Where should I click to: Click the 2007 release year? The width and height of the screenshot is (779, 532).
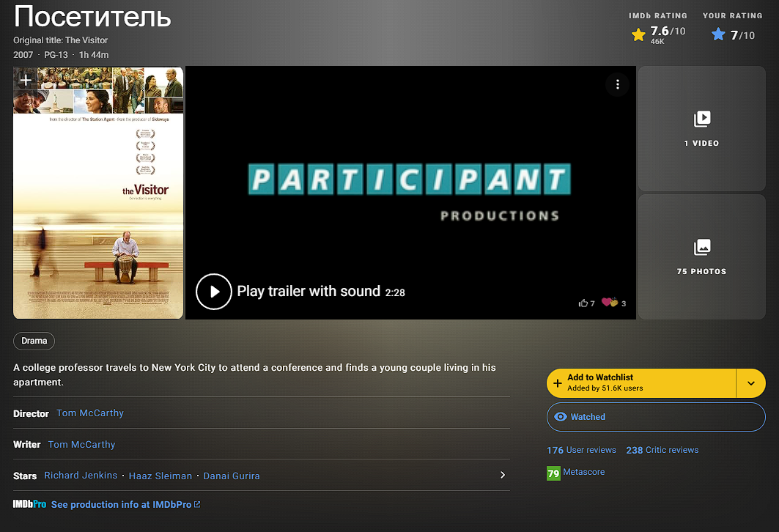tap(23, 55)
